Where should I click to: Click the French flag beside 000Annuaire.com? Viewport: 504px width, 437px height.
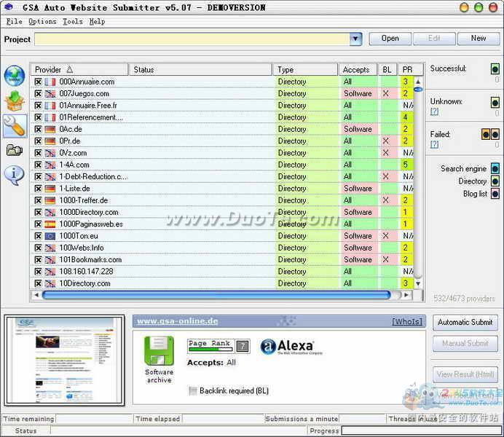coord(50,82)
